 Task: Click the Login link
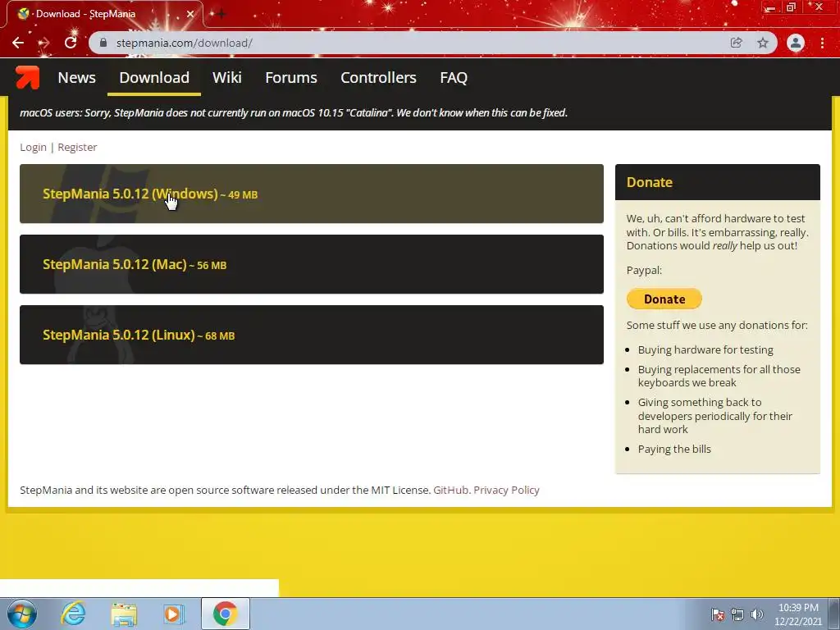click(x=33, y=148)
